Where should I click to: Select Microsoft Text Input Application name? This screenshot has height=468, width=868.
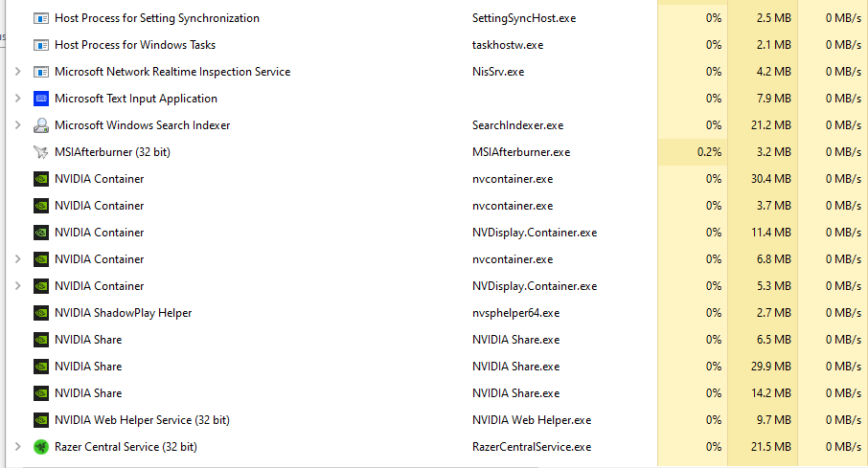click(x=136, y=99)
